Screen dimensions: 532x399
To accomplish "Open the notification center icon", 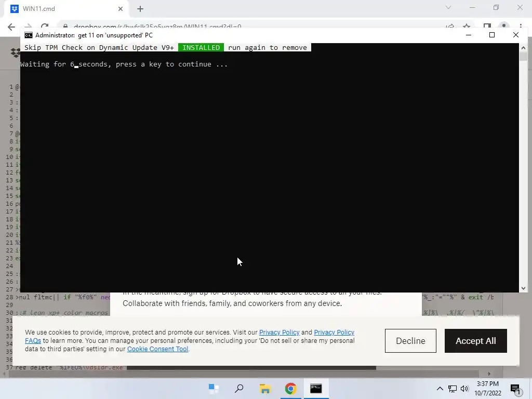I will click(515, 389).
